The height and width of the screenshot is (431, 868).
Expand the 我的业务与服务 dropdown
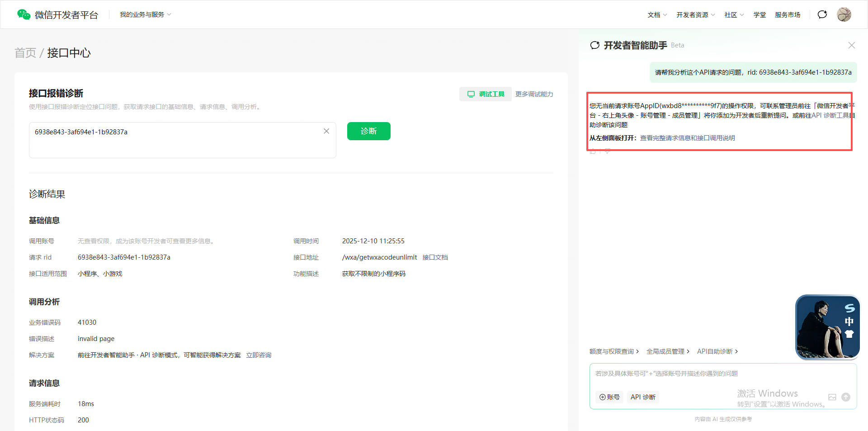(146, 14)
